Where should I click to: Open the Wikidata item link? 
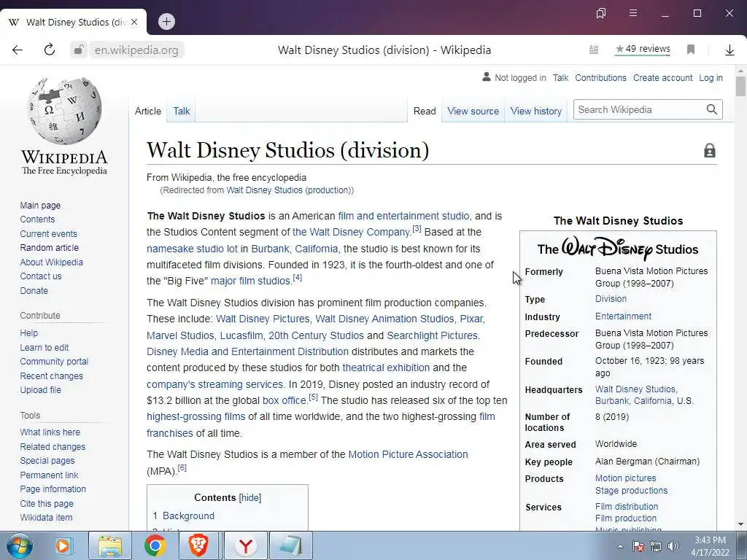(46, 517)
